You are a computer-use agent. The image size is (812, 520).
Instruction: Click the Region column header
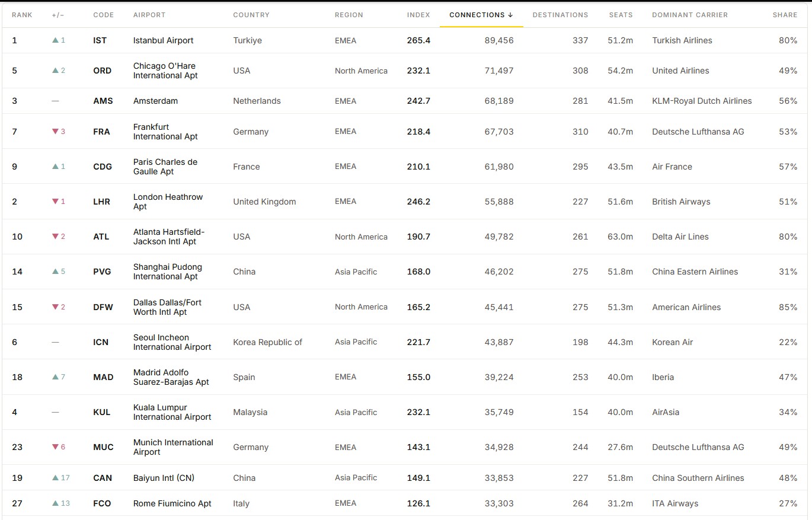tap(349, 15)
